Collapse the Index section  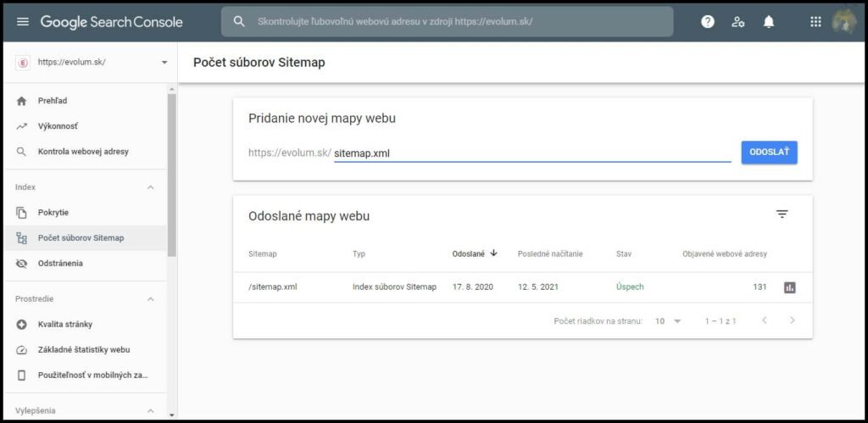coord(150,187)
